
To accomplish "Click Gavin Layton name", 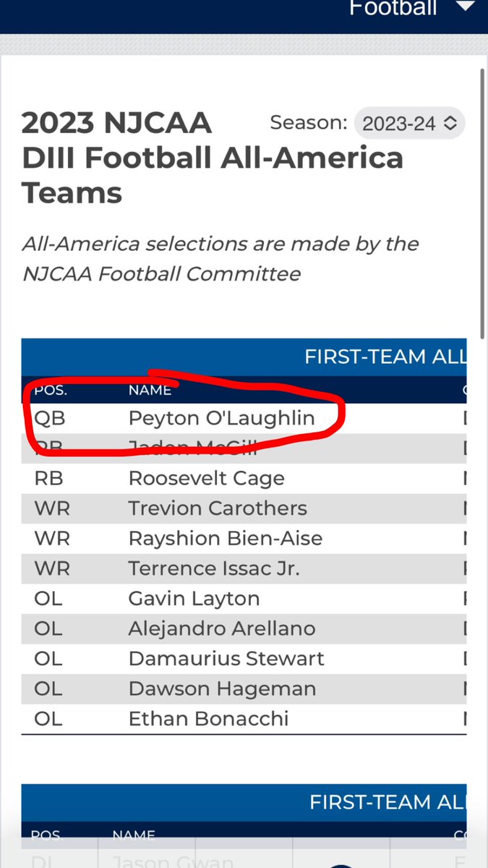I will 194,599.
